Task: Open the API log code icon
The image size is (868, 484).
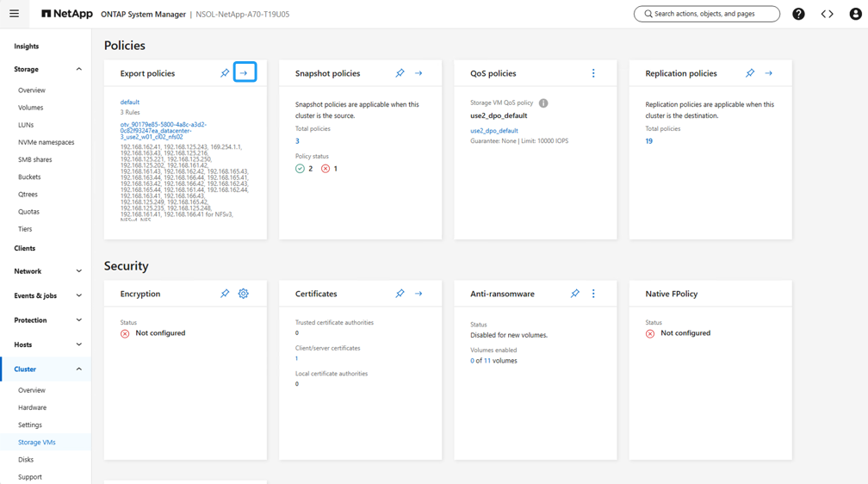Action: [x=827, y=14]
